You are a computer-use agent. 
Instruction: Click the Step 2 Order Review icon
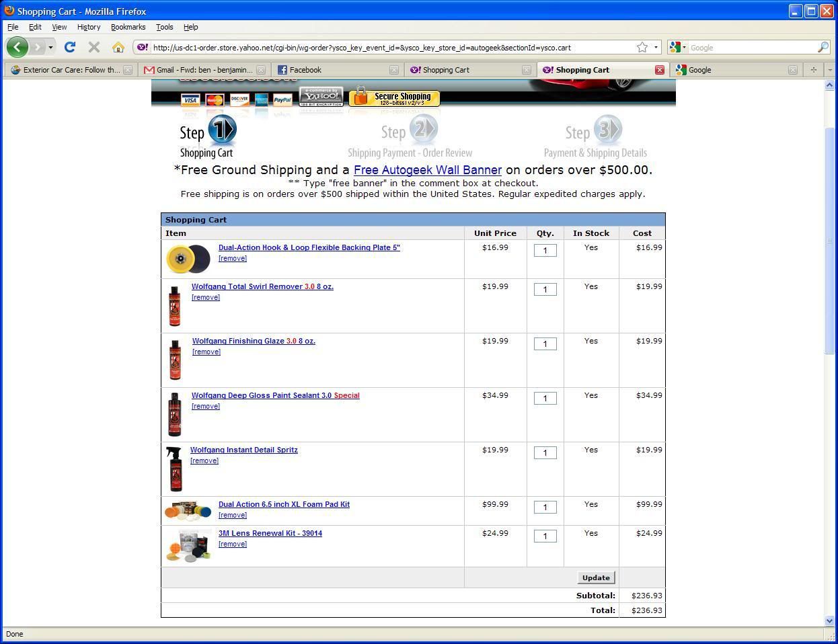click(x=423, y=128)
